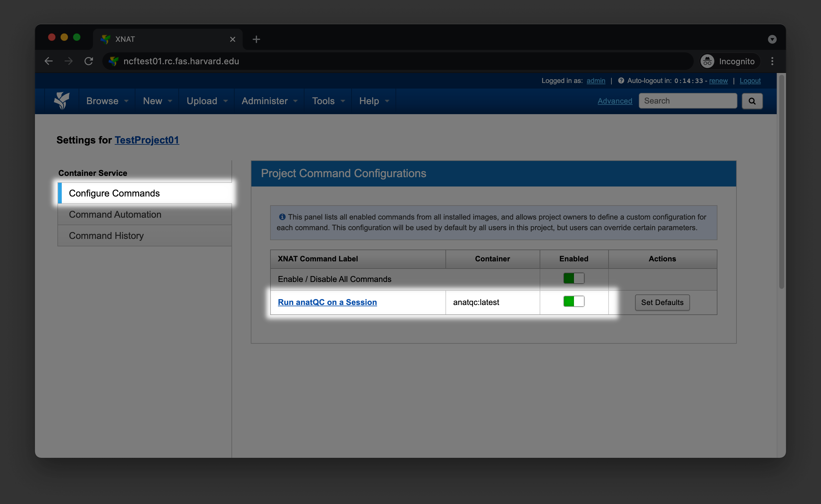
Task: Click the Logout link
Action: point(750,81)
